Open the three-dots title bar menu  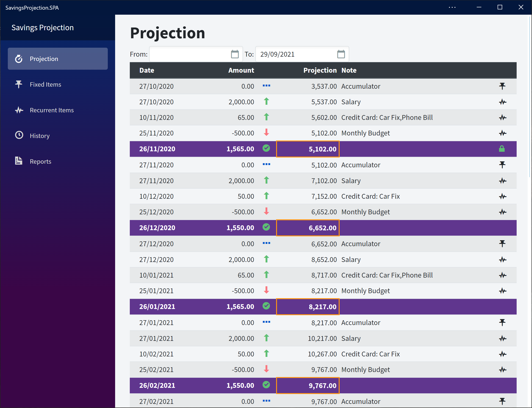pos(452,7)
